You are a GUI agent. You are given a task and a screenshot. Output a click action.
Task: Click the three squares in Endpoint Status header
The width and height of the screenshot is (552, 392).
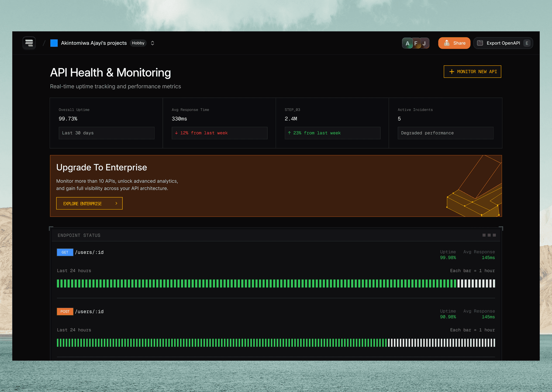(489, 235)
